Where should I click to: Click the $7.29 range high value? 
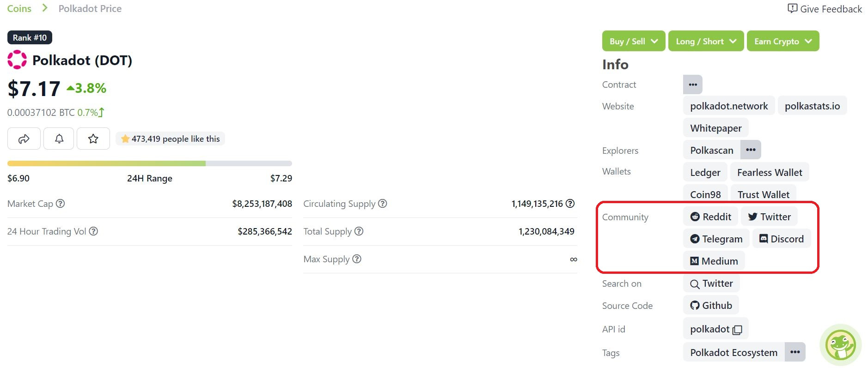pos(281,178)
